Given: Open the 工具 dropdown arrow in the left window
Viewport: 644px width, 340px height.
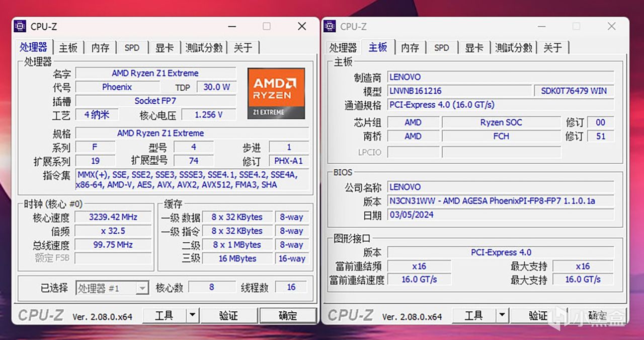Looking at the screenshot, I should (193, 316).
